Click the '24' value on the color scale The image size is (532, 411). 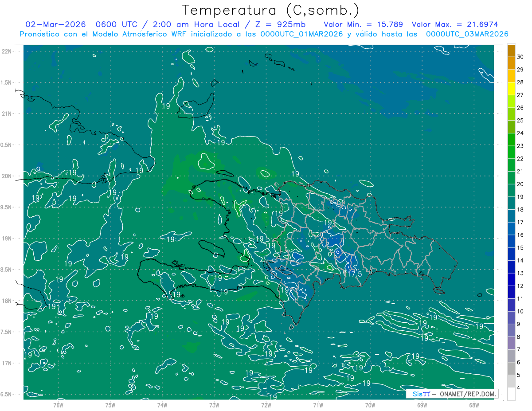(520, 133)
